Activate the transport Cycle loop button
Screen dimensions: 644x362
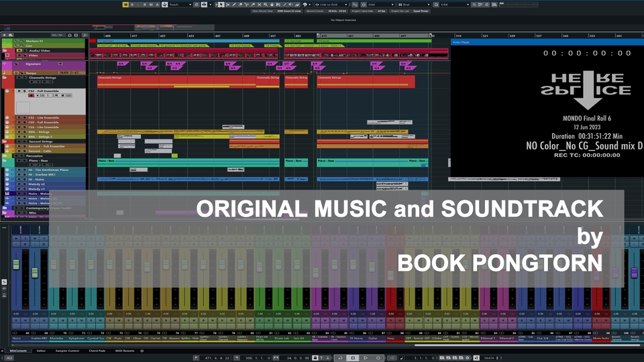click(341, 358)
